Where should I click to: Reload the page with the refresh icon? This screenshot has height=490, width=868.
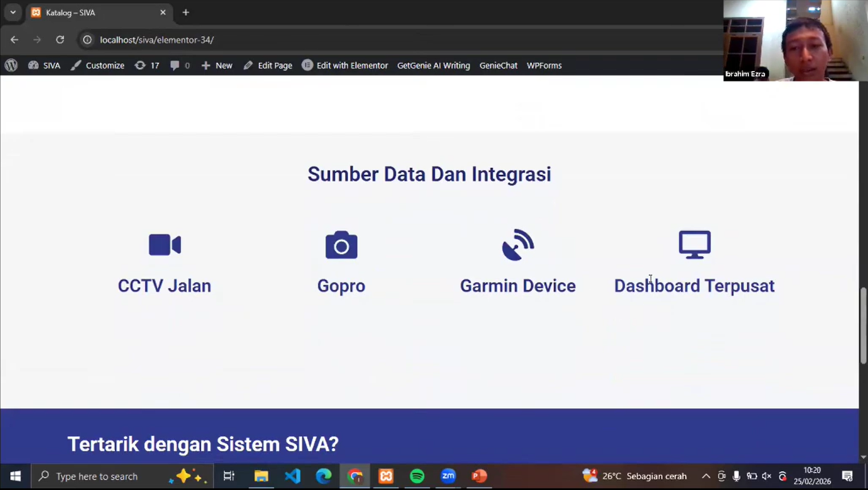60,40
